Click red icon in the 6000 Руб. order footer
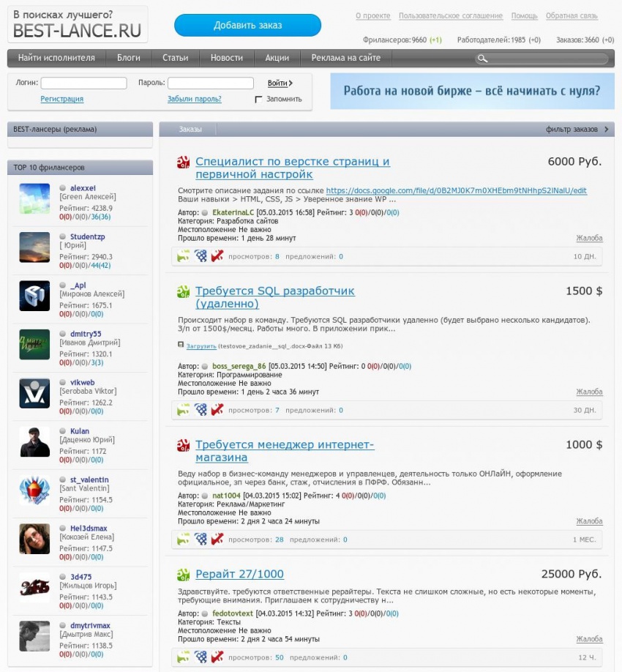622x672 pixels. pos(217,256)
